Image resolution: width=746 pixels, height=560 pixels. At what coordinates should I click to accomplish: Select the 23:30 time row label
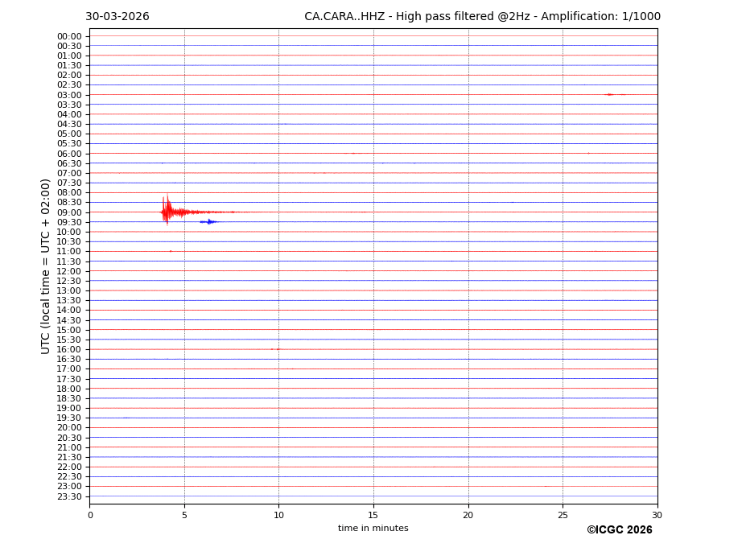point(69,496)
